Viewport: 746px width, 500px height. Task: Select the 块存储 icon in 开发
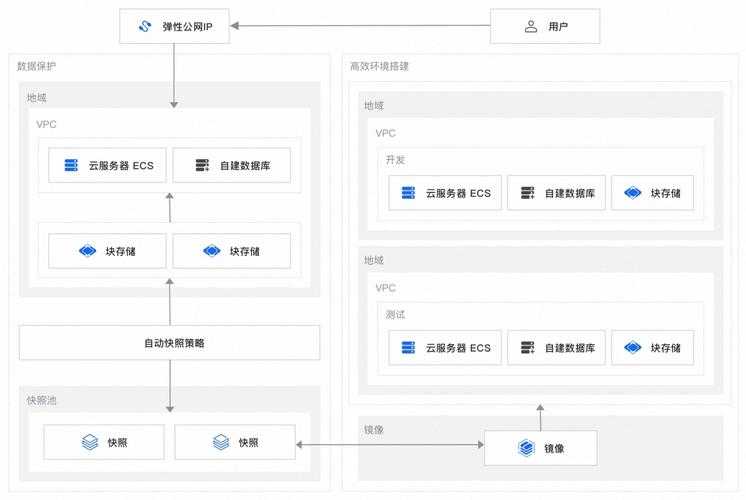633,193
